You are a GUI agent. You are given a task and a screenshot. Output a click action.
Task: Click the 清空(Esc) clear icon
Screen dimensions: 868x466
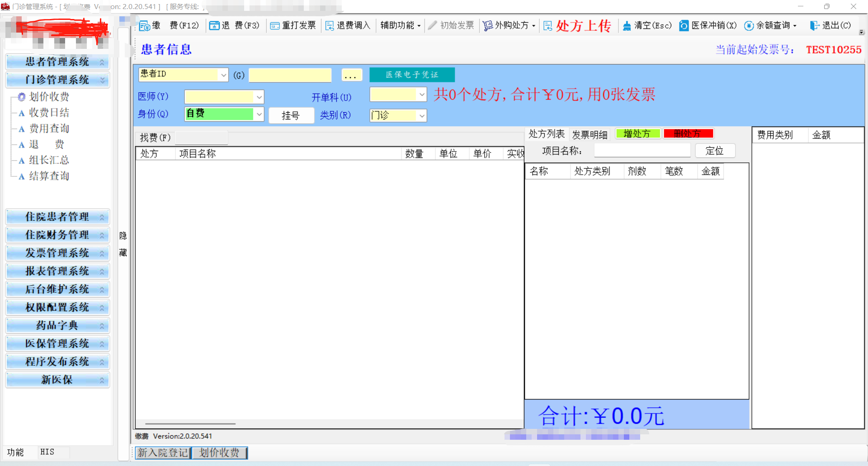pyautogui.click(x=627, y=26)
